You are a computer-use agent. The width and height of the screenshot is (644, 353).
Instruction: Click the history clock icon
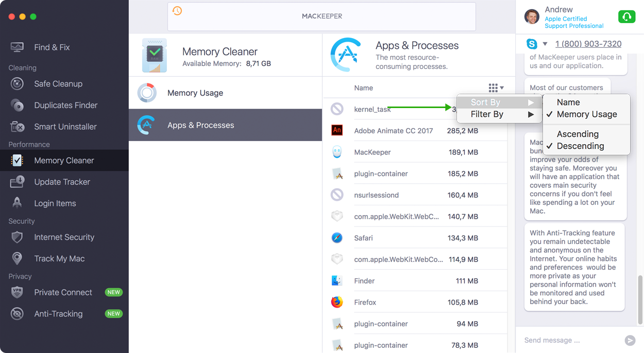(177, 11)
